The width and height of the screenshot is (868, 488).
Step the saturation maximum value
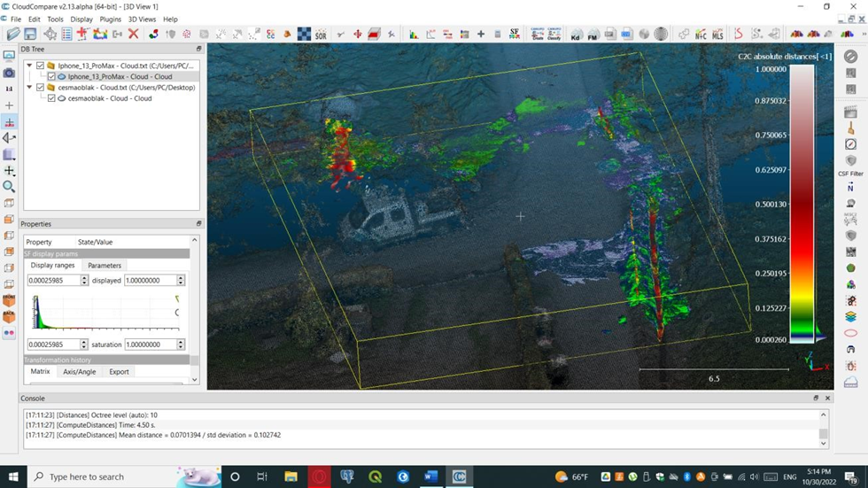pyautogui.click(x=181, y=345)
